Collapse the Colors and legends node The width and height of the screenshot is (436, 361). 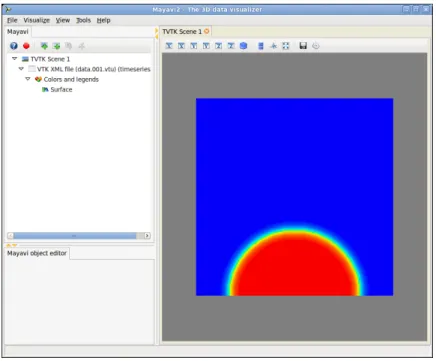[x=28, y=79]
